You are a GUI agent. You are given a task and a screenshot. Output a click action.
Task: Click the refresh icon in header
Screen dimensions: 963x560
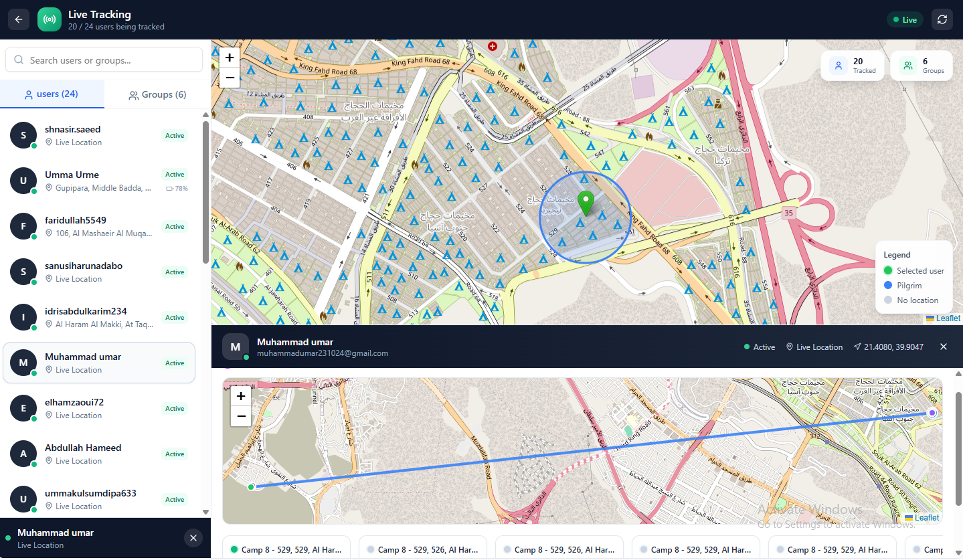[x=942, y=19]
